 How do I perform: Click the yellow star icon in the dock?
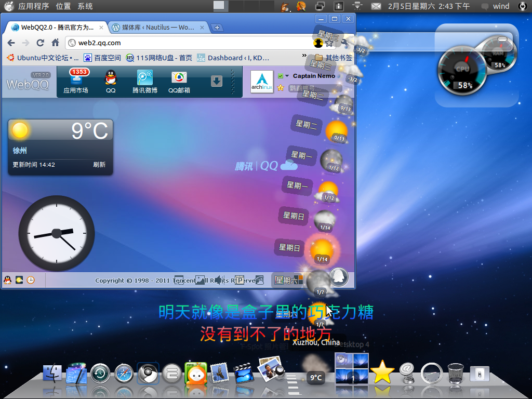tap(382, 372)
